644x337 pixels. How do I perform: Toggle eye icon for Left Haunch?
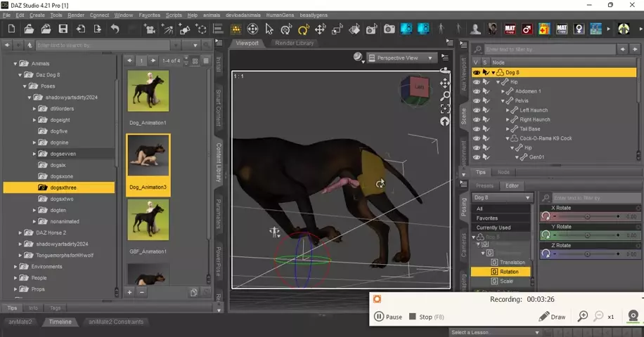point(477,110)
